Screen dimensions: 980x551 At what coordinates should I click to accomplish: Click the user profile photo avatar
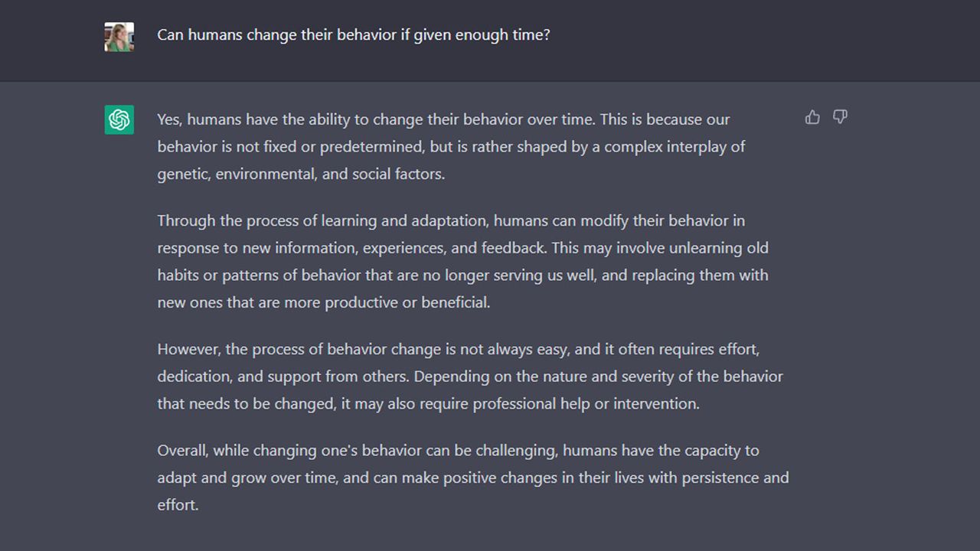[x=119, y=36]
